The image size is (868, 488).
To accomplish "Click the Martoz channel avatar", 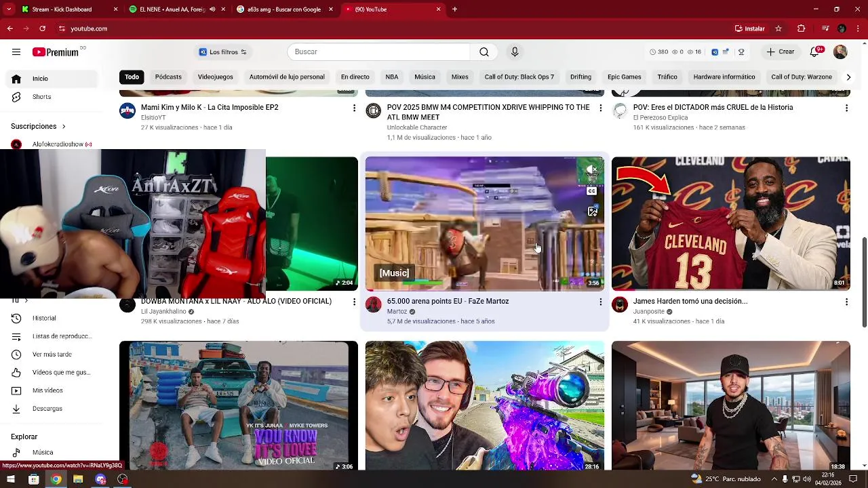I will [374, 304].
